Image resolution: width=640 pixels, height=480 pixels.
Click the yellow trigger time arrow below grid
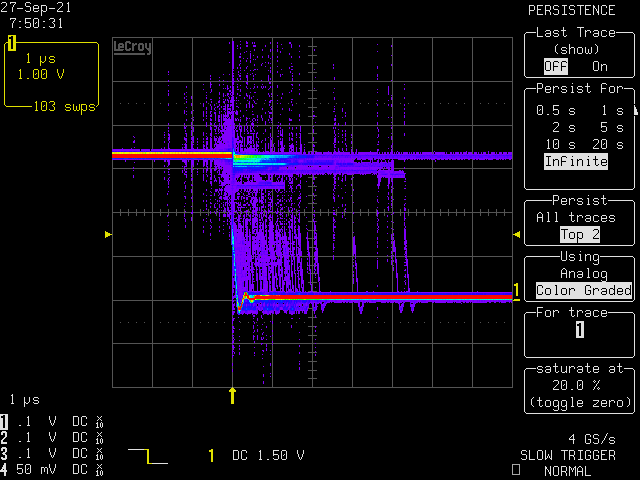tap(233, 395)
